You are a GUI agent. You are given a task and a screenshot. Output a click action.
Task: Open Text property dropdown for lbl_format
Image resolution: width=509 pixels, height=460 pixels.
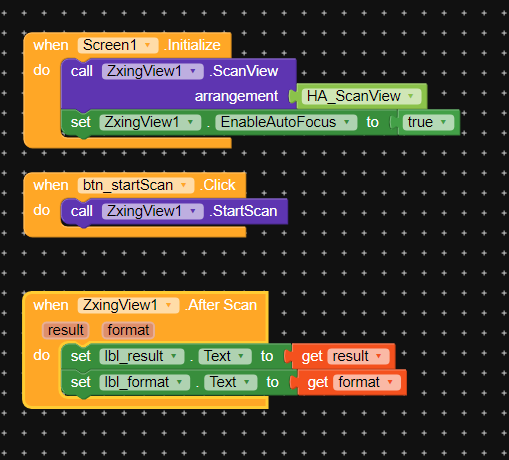click(x=231, y=382)
